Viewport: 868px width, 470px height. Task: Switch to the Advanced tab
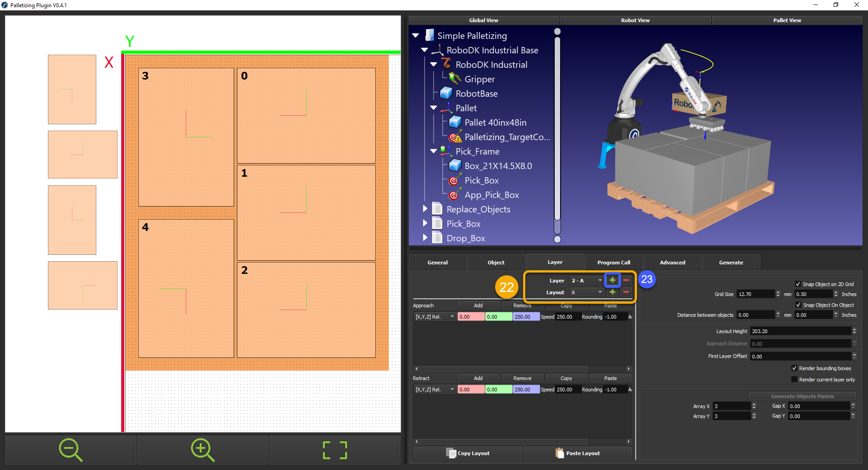pos(672,262)
